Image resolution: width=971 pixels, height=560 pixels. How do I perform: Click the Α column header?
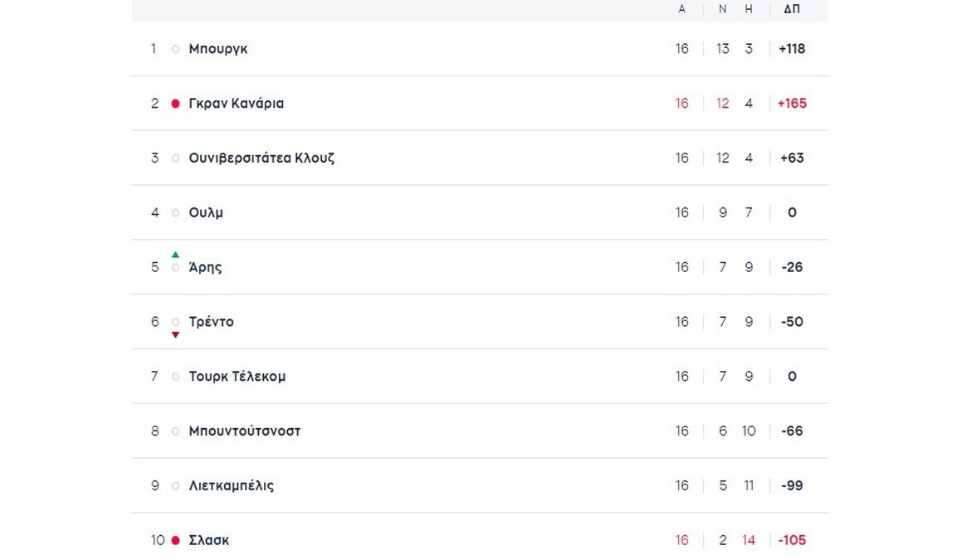pyautogui.click(x=682, y=9)
